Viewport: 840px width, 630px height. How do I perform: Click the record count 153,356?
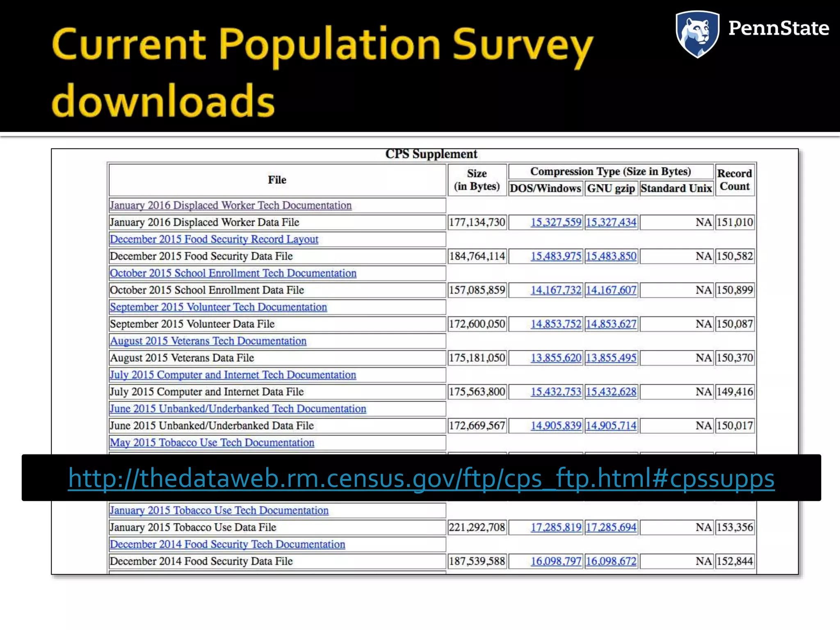pos(735,527)
